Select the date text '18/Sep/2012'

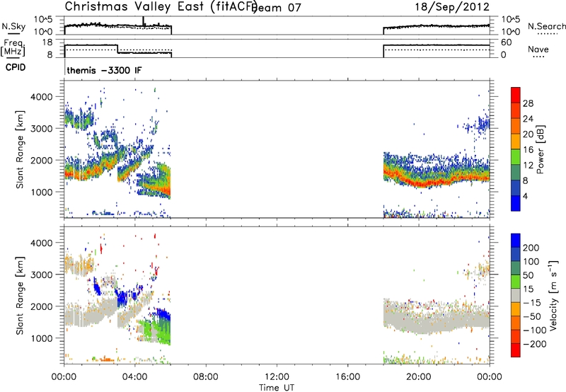[x=452, y=7]
